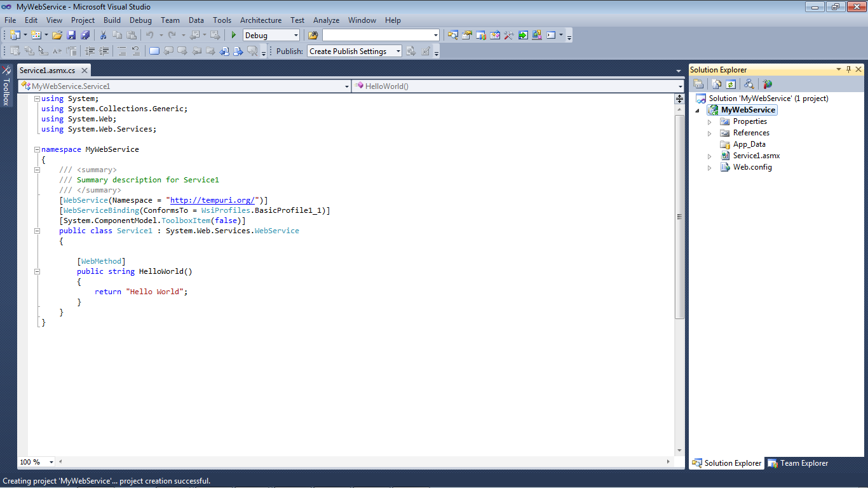The image size is (868, 488).
Task: Click the Save All toolbar icon
Action: pos(85,35)
